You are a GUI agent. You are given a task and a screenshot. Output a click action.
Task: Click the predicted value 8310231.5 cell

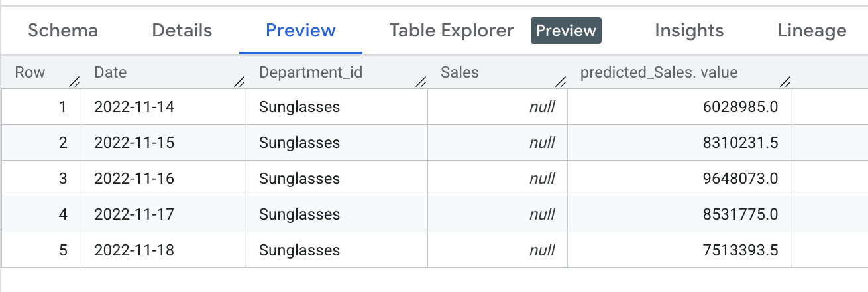(740, 143)
